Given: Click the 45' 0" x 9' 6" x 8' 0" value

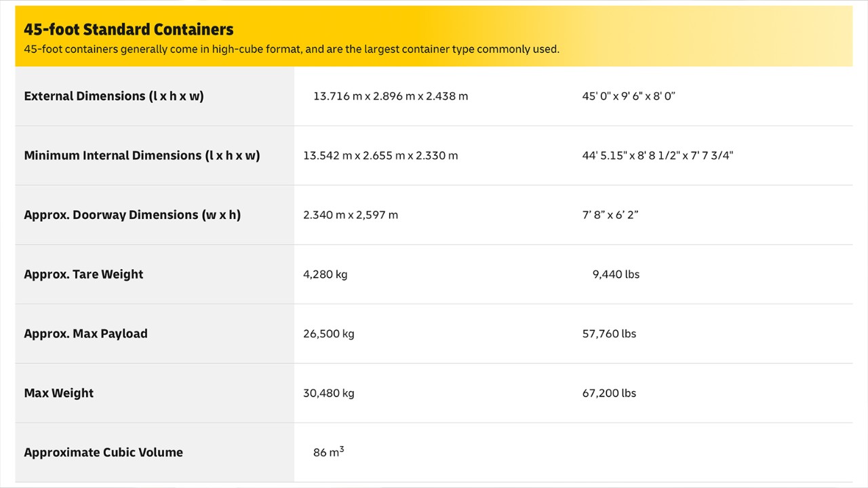Looking at the screenshot, I should tap(629, 96).
